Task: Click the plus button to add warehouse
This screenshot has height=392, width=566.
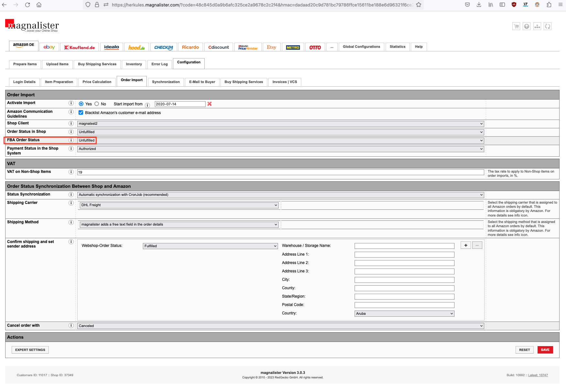Action: click(x=465, y=245)
